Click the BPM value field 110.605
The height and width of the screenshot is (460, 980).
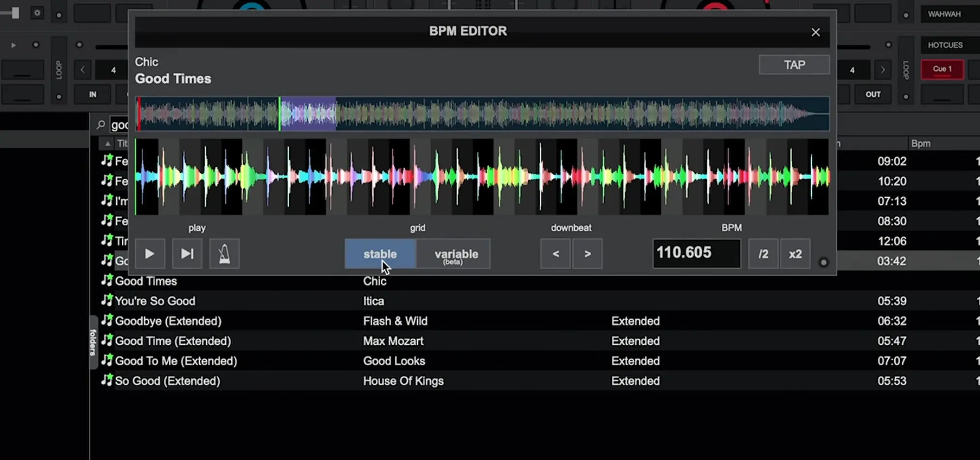(x=696, y=253)
